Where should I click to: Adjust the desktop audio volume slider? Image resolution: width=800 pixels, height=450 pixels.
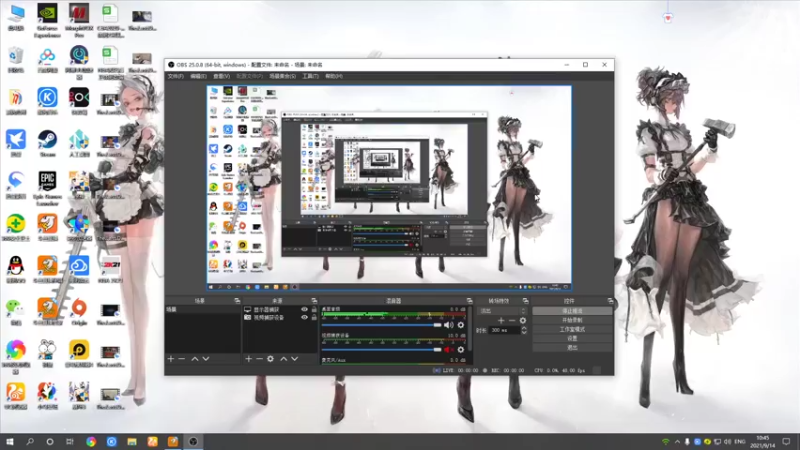click(x=382, y=325)
